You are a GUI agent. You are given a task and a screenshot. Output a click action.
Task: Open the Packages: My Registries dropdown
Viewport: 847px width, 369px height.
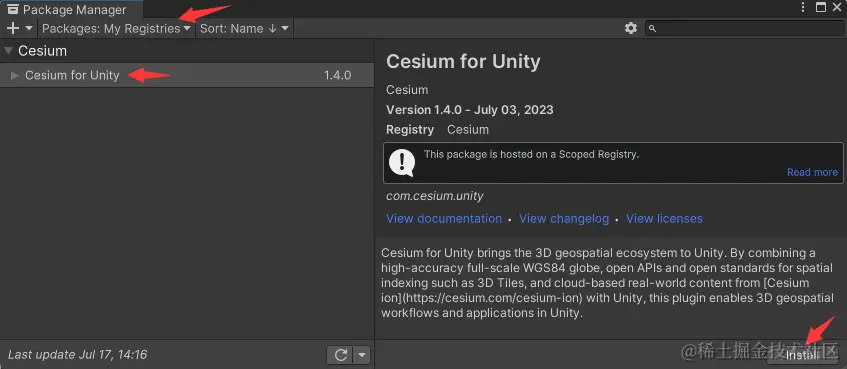tap(116, 28)
